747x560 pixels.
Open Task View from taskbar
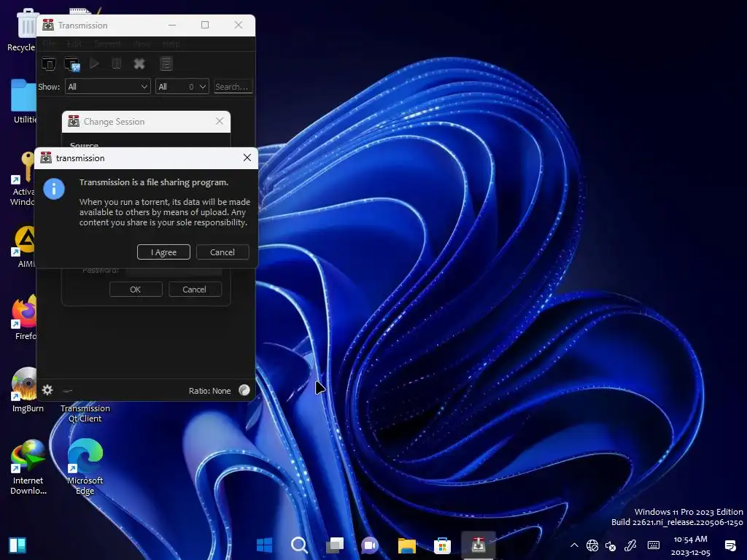point(335,545)
